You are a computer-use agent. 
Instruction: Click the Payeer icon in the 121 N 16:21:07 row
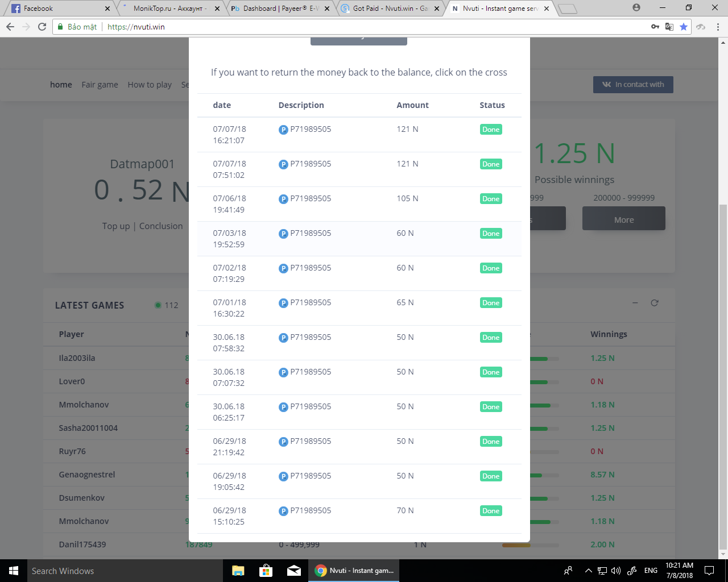click(283, 130)
